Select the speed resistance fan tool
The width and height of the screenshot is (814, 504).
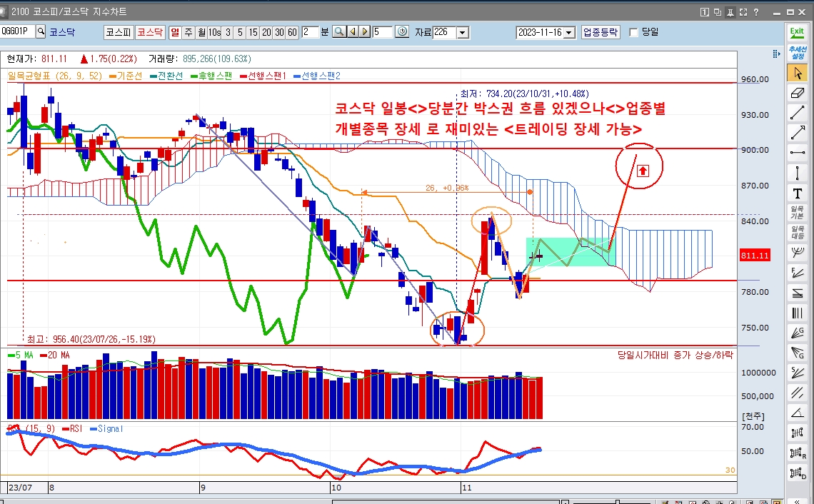[x=797, y=372]
